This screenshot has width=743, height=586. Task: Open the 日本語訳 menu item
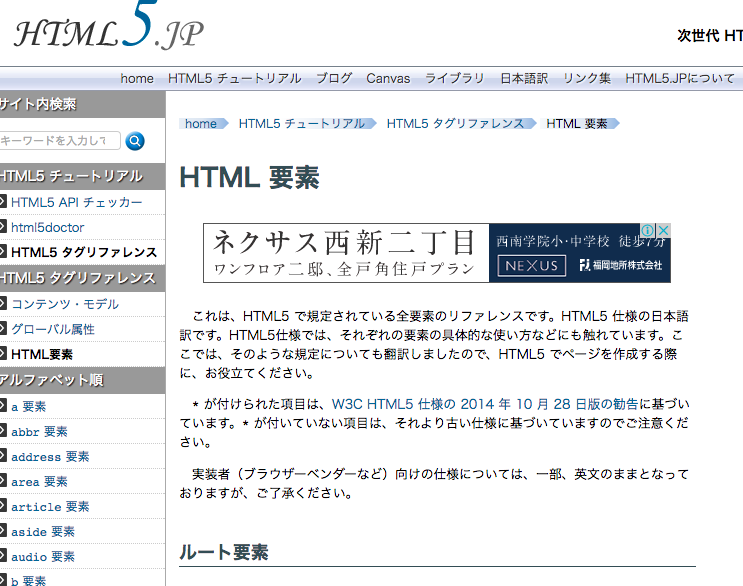pyautogui.click(x=524, y=78)
